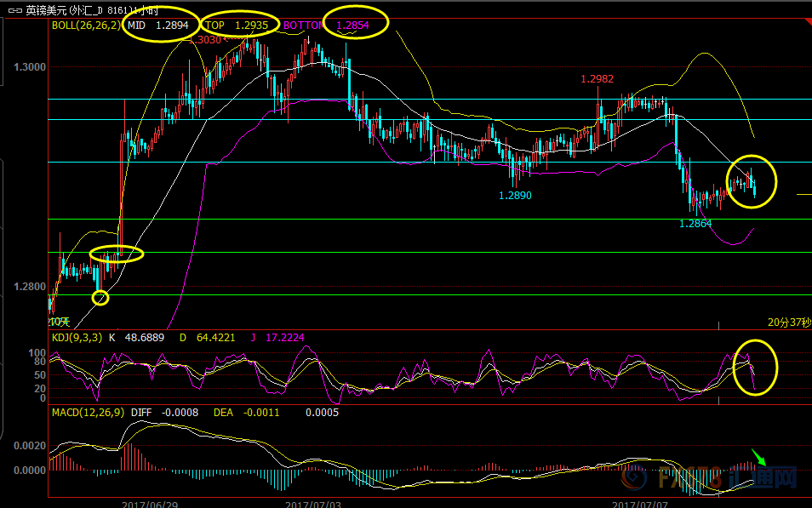Click the chain-link icon beside the chart title
The width and height of the screenshot is (812, 508).
15,10
